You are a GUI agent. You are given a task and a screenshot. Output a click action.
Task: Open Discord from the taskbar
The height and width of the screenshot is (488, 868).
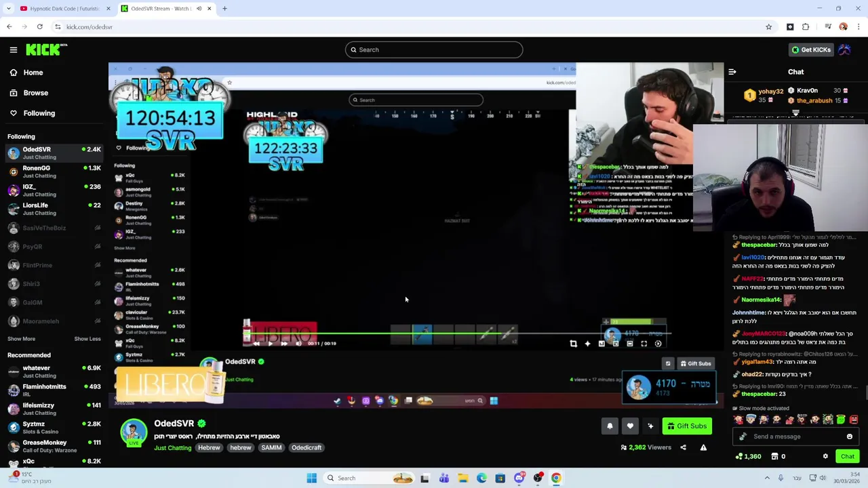click(x=519, y=478)
